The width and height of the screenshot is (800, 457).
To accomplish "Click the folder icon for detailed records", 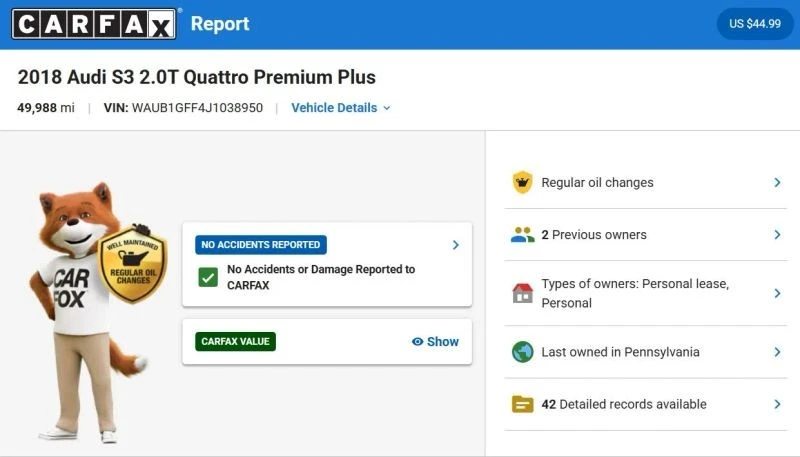I will (x=522, y=404).
